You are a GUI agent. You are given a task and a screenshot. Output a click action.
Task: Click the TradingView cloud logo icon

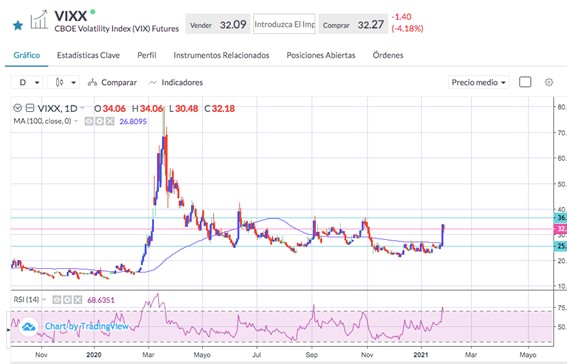pyautogui.click(x=29, y=327)
